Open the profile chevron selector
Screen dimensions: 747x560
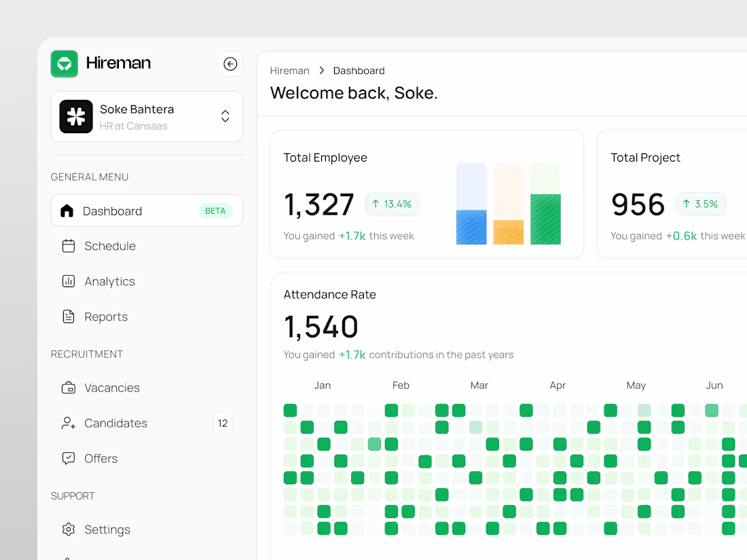[225, 116]
